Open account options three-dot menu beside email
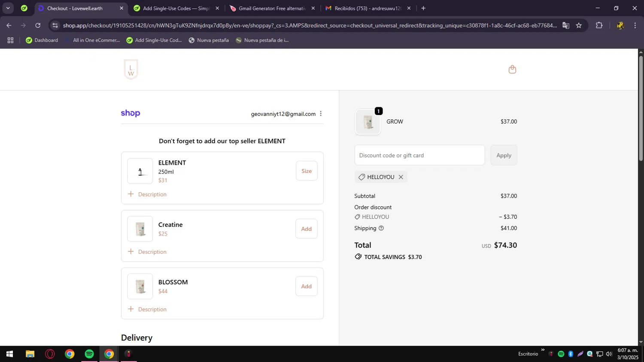 pos(321,114)
